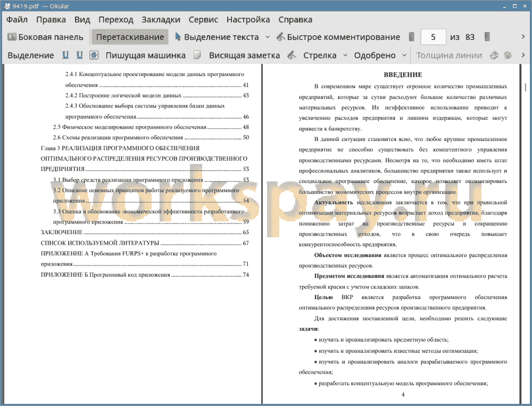Select the second underline U annotation icon
This screenshot has width=532, height=406.
pyautogui.click(x=79, y=55)
